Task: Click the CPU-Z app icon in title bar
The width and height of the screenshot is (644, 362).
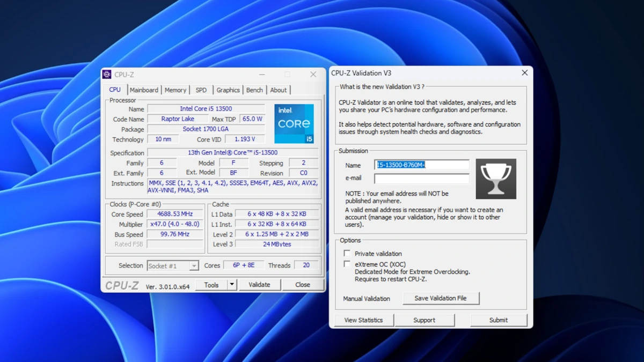Action: click(107, 75)
